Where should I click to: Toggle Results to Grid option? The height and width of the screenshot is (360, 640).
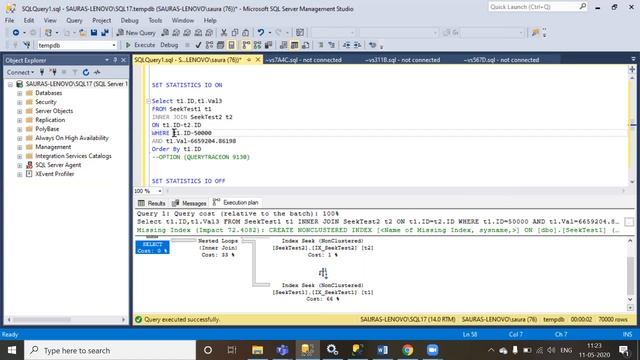click(x=294, y=45)
